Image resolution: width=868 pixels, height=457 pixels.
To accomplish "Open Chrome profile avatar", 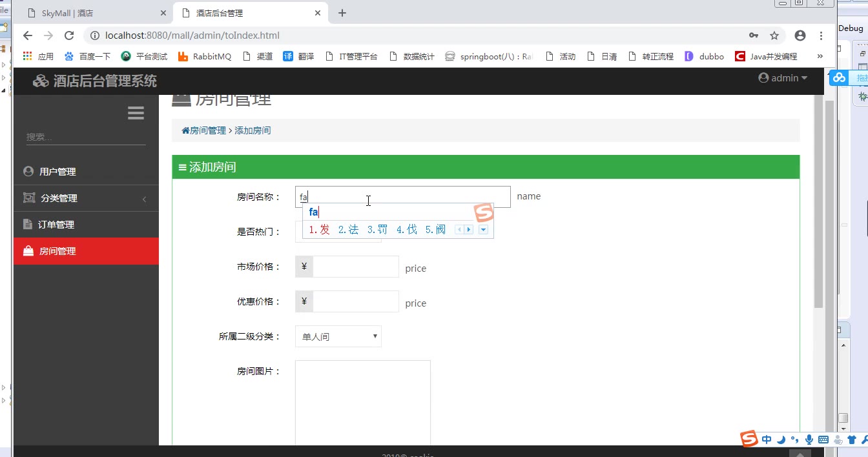I will [x=800, y=36].
